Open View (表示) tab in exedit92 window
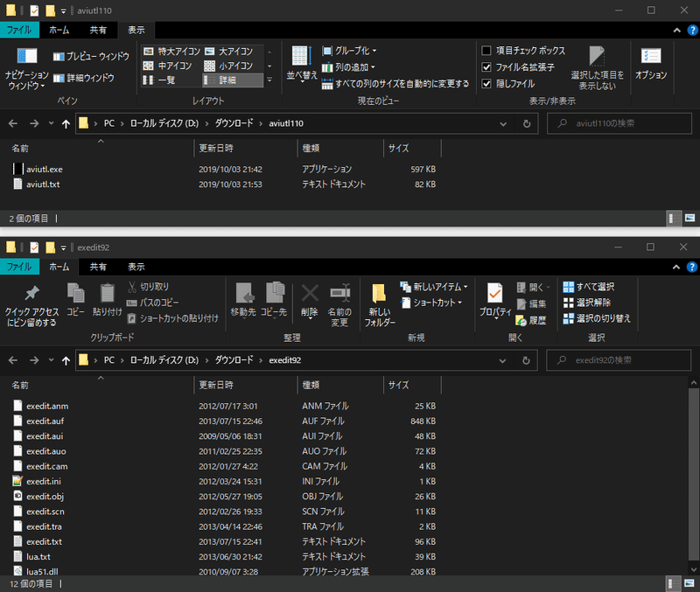 136,267
